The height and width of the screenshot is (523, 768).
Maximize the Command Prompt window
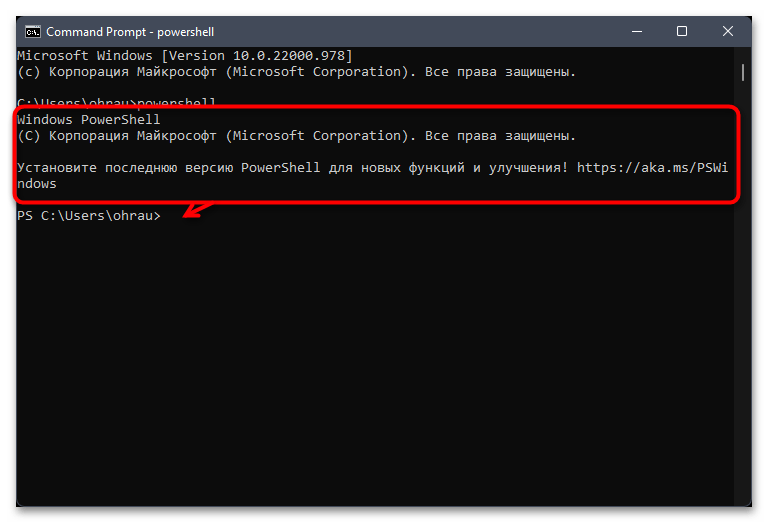coord(682,31)
